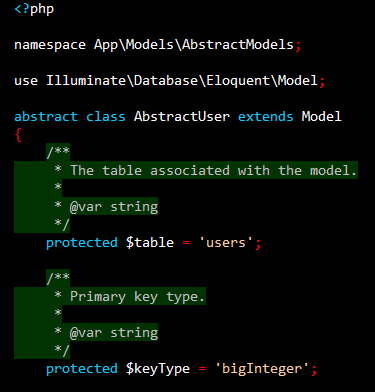Place cursor on the namespace keyword
The width and height of the screenshot is (375, 392).
tap(50, 45)
